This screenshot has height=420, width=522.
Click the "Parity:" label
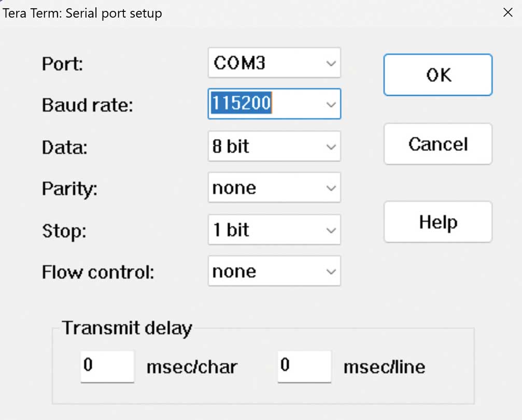69,189
